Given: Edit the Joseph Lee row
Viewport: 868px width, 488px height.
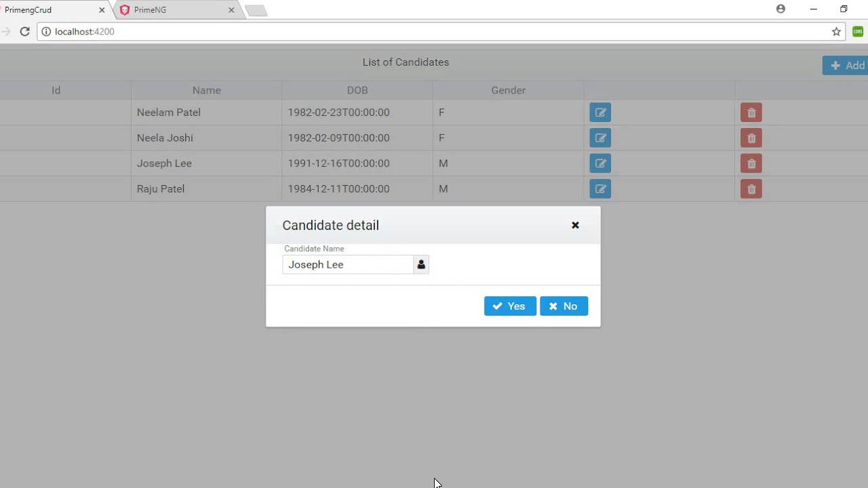Looking at the screenshot, I should click(600, 163).
